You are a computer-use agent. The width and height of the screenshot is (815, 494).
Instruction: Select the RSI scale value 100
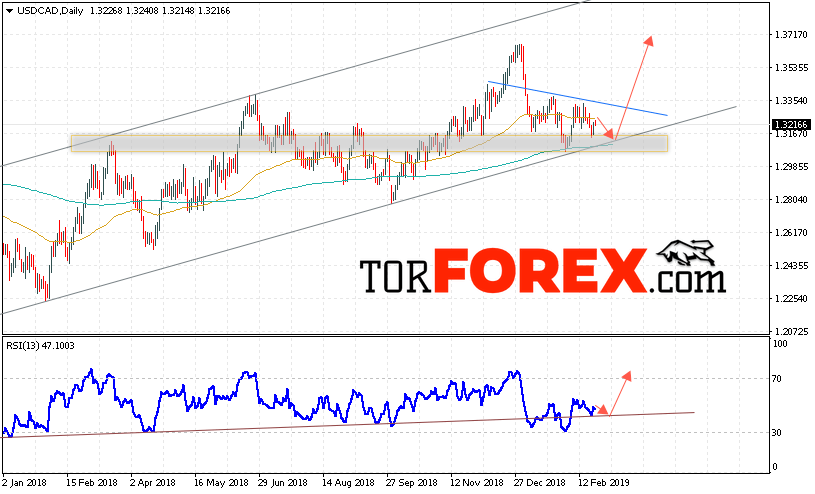(780, 344)
